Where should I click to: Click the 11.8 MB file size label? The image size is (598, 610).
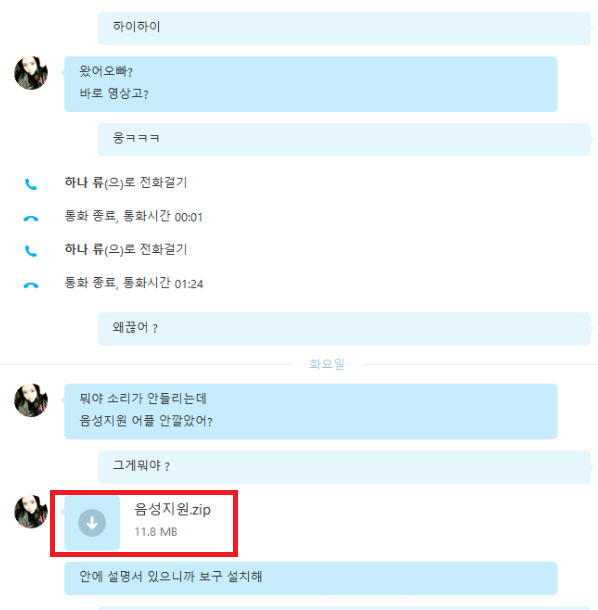coord(156,532)
